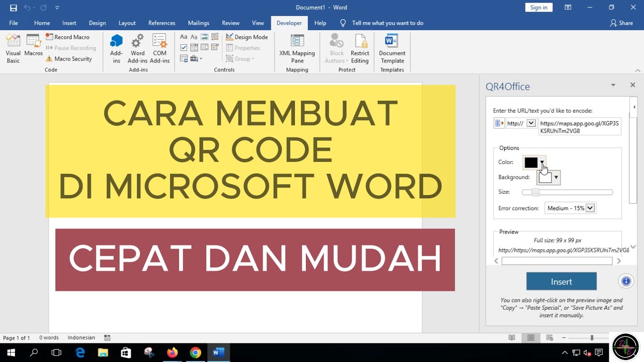Viewport: 644px width, 362px height.
Task: Open the Visual Basic editor
Action: pyautogui.click(x=13, y=49)
